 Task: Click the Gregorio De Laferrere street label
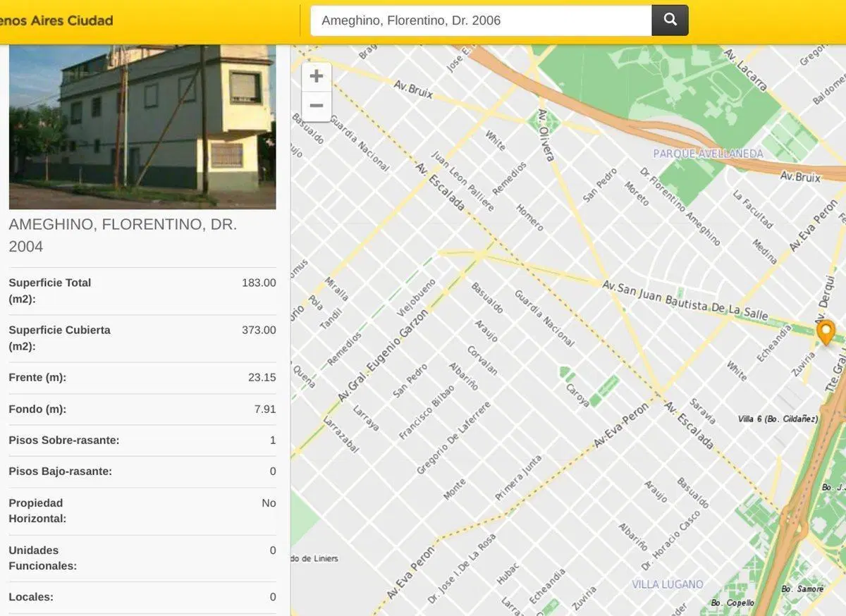pyautogui.click(x=453, y=438)
